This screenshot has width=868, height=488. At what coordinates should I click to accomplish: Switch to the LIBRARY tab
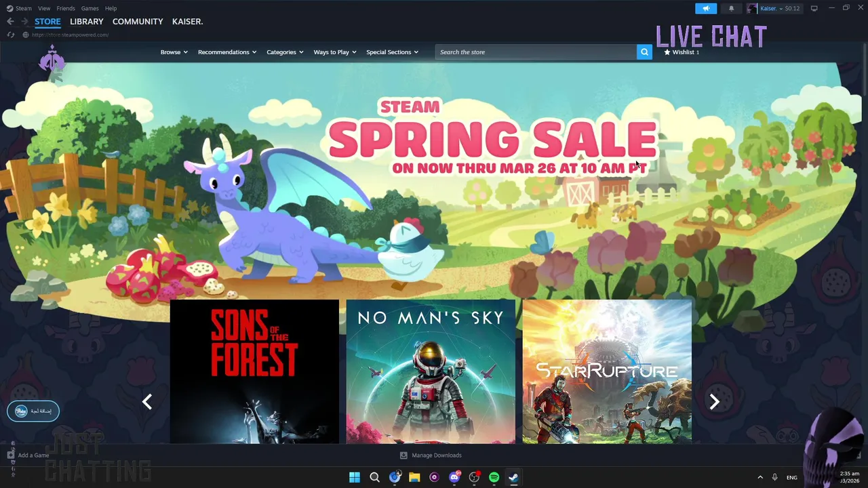87,22
